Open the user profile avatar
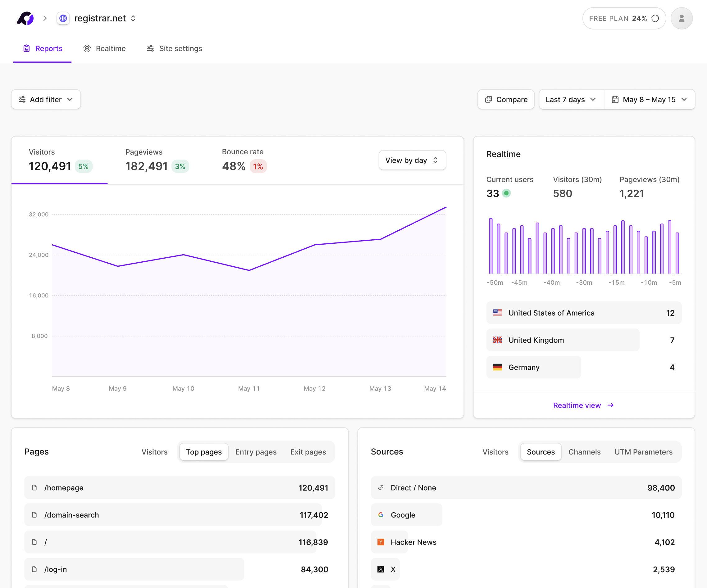Image resolution: width=707 pixels, height=588 pixels. [x=682, y=18]
